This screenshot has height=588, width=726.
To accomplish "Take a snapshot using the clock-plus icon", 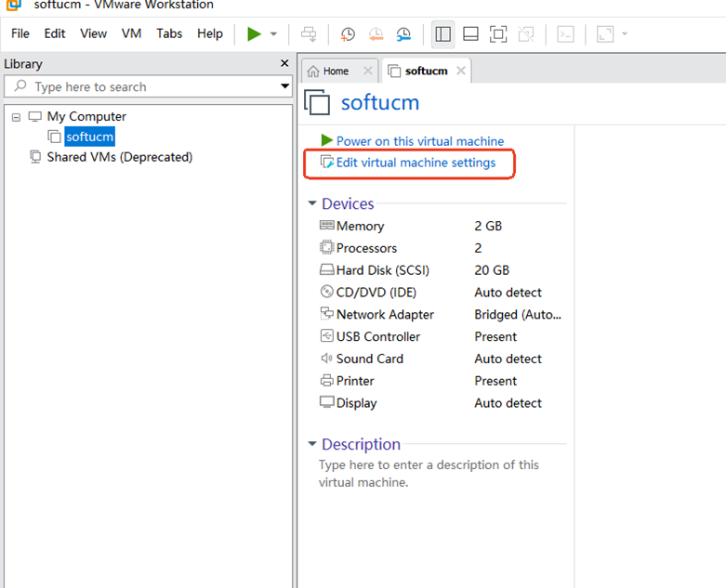I will (x=348, y=33).
